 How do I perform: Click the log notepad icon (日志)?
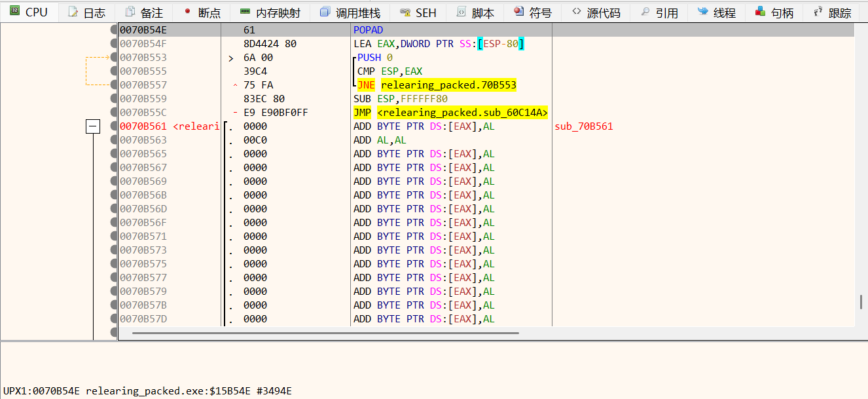(x=73, y=12)
